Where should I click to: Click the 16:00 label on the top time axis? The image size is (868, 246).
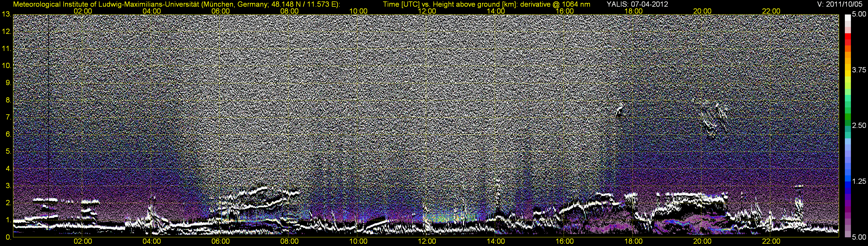pos(565,11)
